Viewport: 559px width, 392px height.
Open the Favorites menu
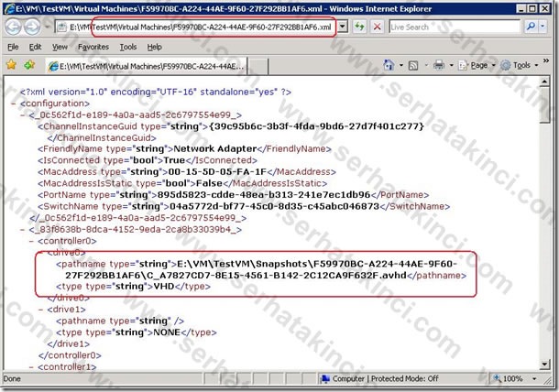[93, 47]
